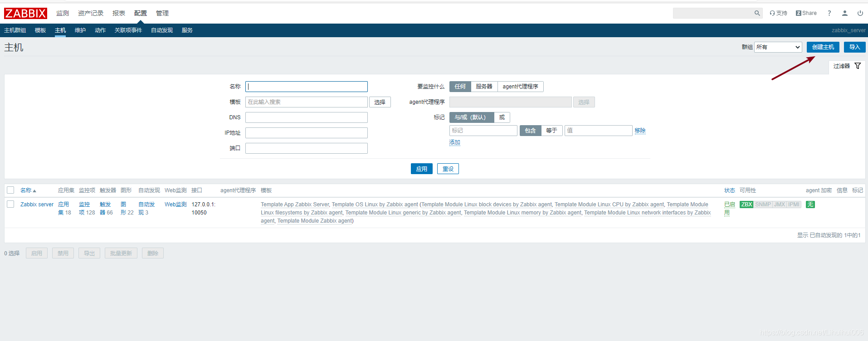868x341 pixels.
Task: Click the IPMI availability badge
Action: (794, 205)
